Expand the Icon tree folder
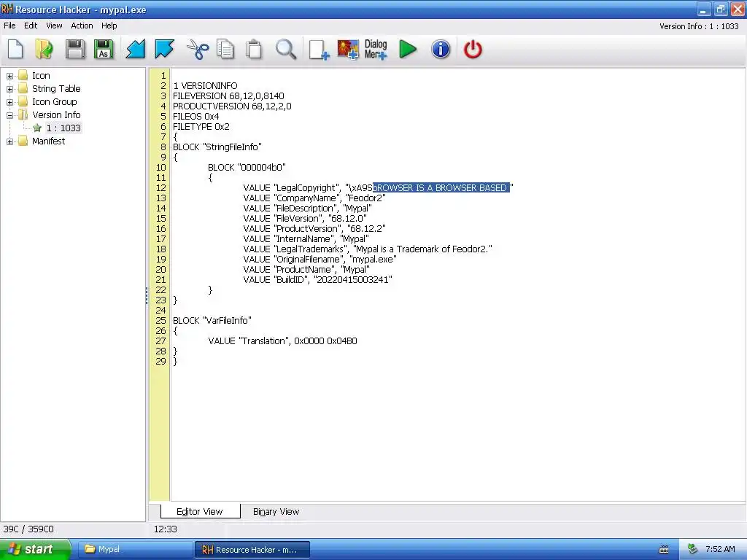This screenshot has height=560, width=747. [x=9, y=76]
